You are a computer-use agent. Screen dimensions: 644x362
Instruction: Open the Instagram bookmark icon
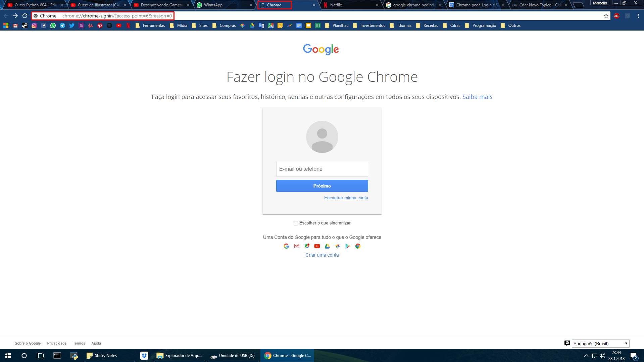[x=34, y=25]
